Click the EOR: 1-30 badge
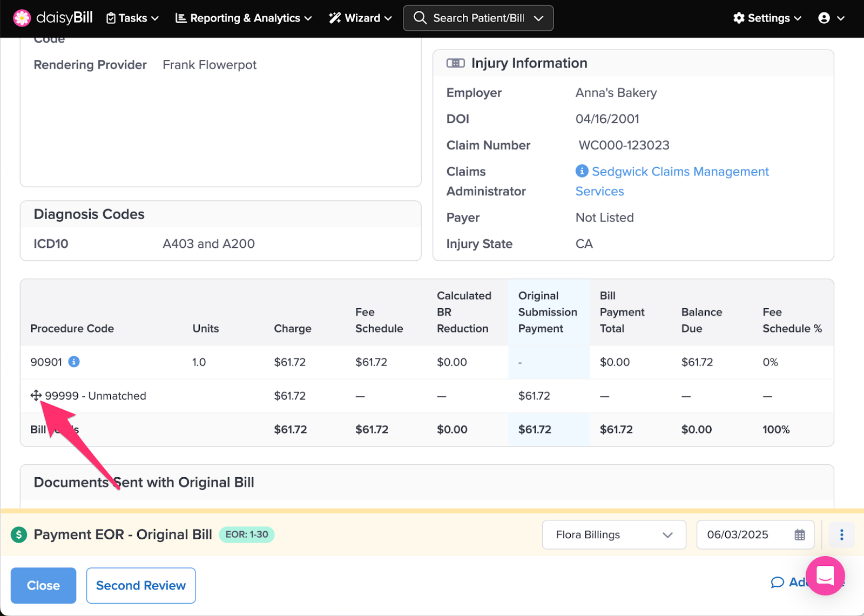864x616 pixels. coord(247,534)
